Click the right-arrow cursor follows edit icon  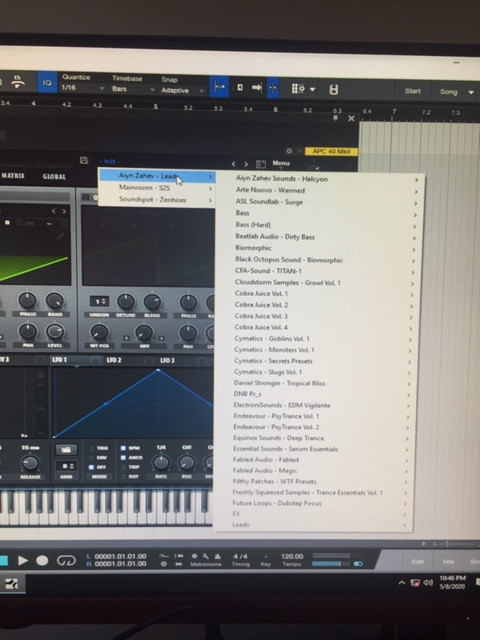[256, 87]
